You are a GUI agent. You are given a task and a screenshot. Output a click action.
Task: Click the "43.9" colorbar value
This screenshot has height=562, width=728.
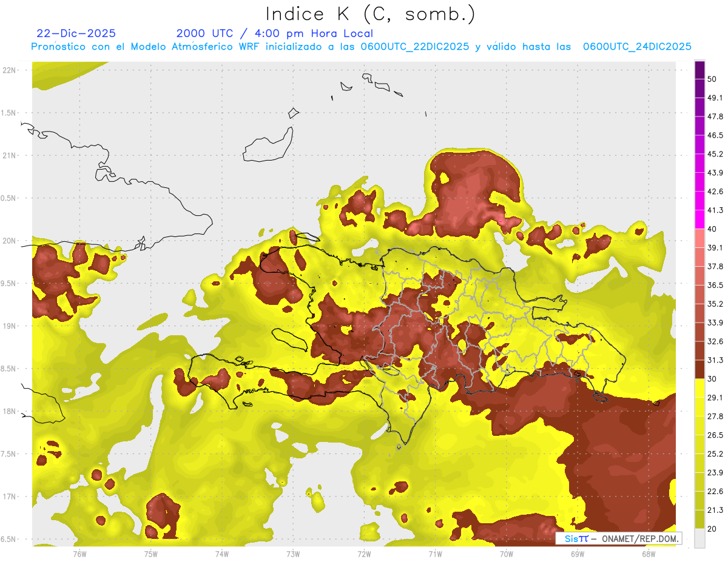(715, 173)
